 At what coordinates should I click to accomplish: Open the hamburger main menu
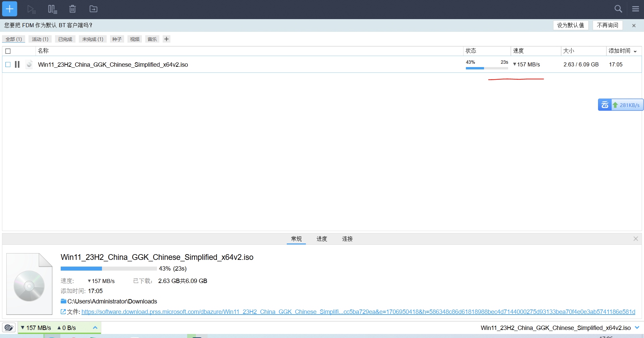(636, 9)
